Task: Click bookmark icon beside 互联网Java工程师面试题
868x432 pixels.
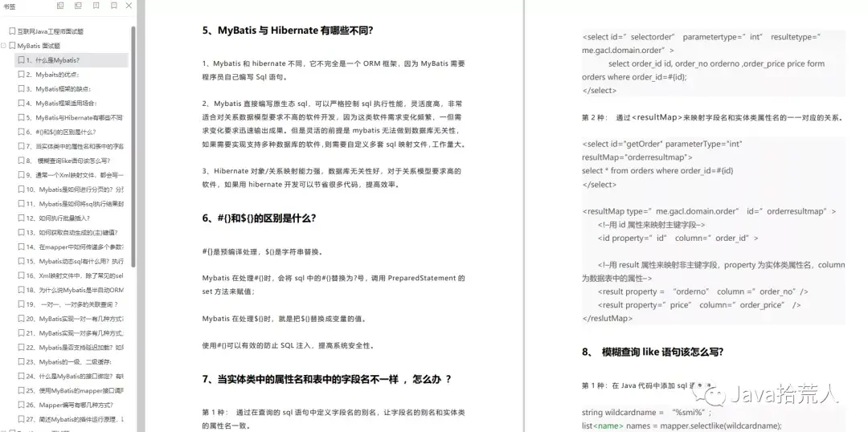Action: click(x=12, y=31)
